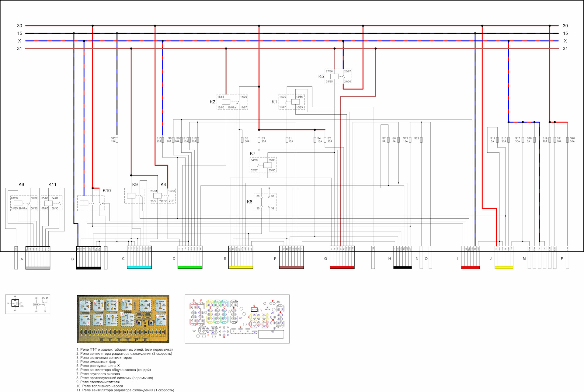Click the K2 relay label
Viewport: 584px width, 392px height.
212,102
